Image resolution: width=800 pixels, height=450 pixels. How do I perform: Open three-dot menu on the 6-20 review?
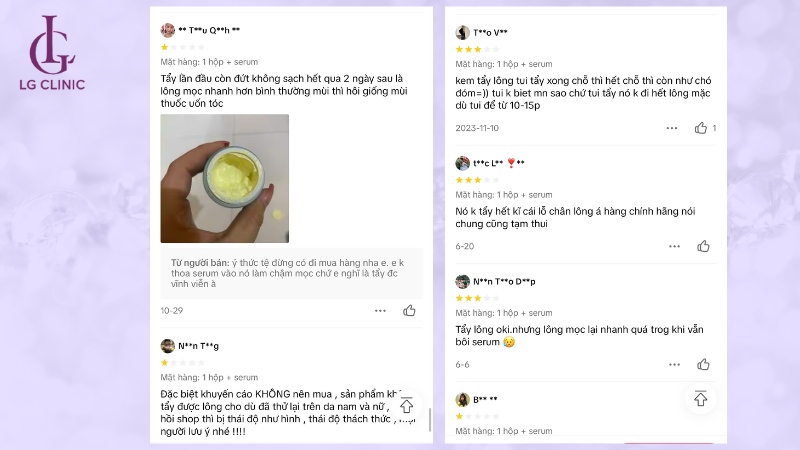(674, 246)
